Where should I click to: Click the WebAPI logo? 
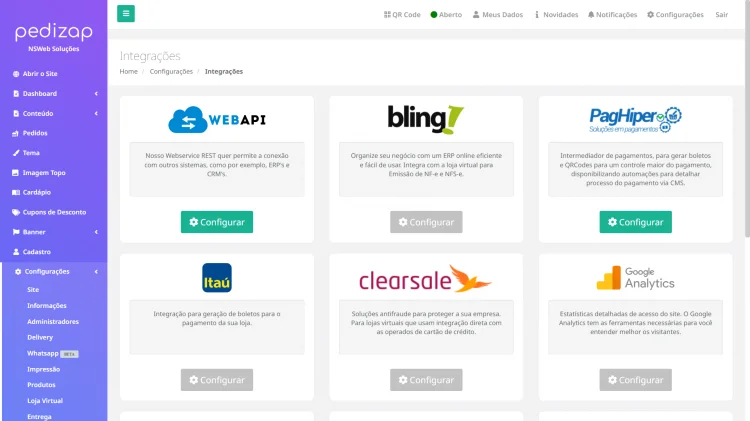[x=217, y=120]
